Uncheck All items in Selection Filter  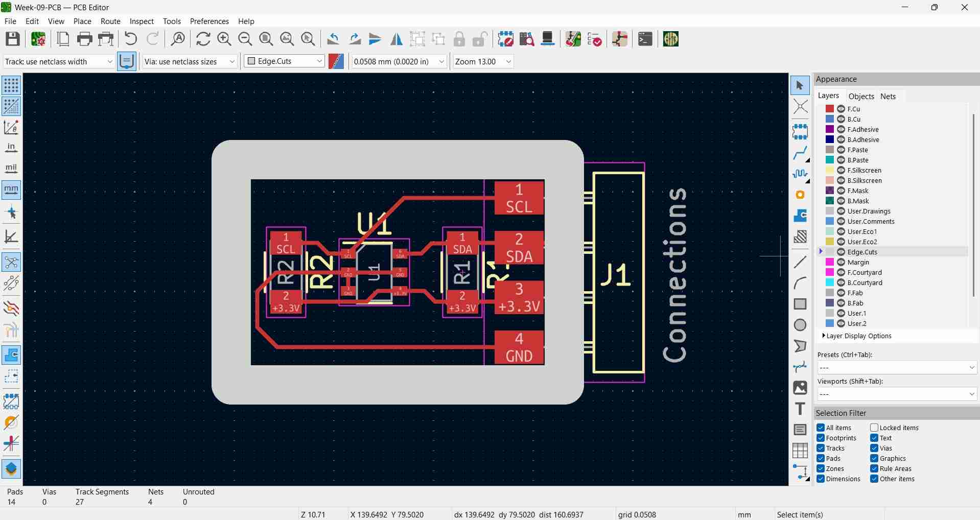[x=821, y=428]
